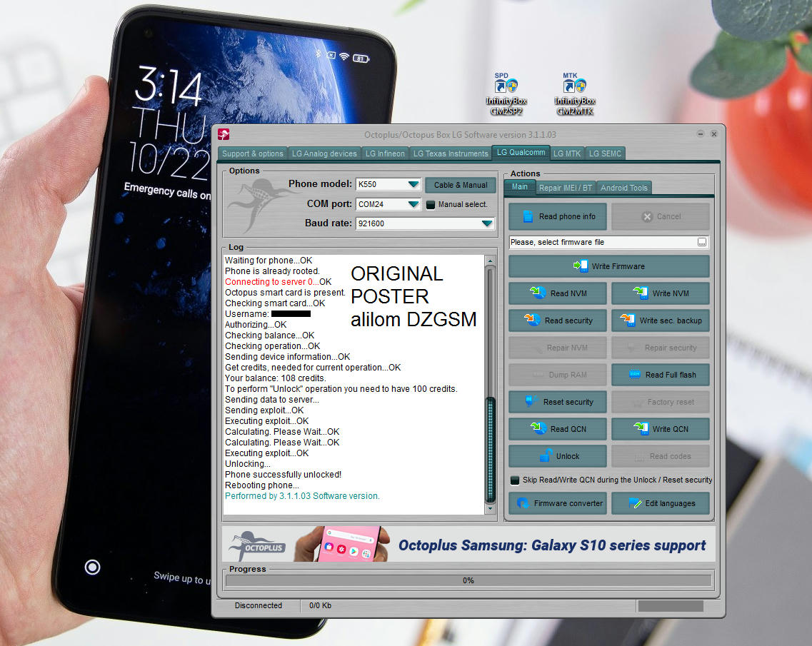Enable the Manual select checkbox
Image resolution: width=812 pixels, height=646 pixels.
431,204
